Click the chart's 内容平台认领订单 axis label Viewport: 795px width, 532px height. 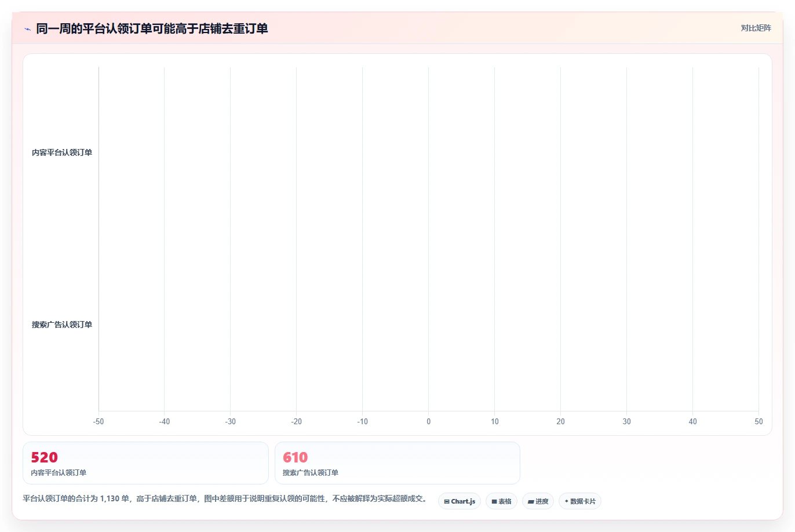62,152
